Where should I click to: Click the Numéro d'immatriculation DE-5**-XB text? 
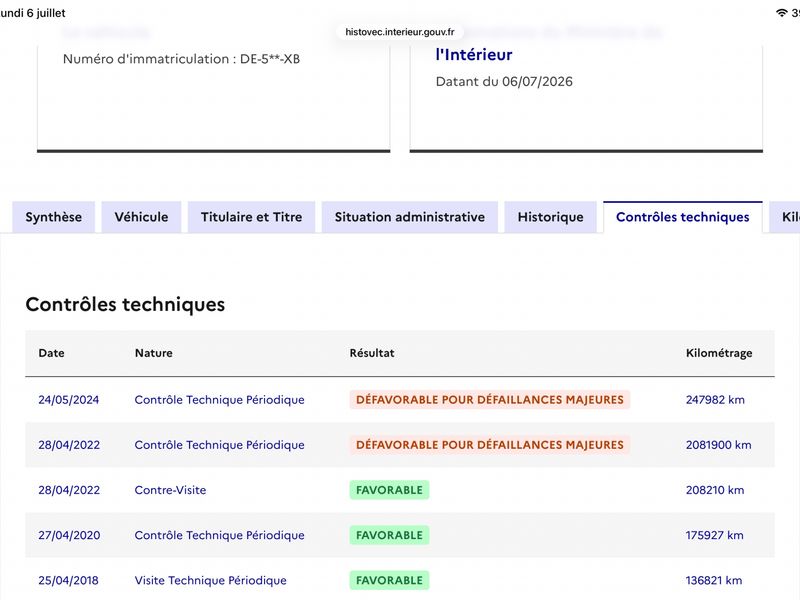181,59
